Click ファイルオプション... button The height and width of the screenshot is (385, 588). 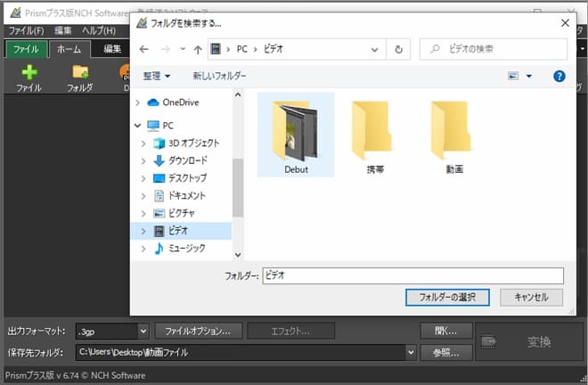pos(198,331)
